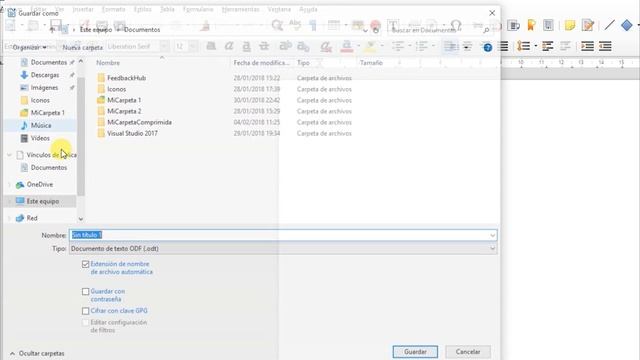Click the line spacing icon in Writer toolbar

(x=523, y=46)
